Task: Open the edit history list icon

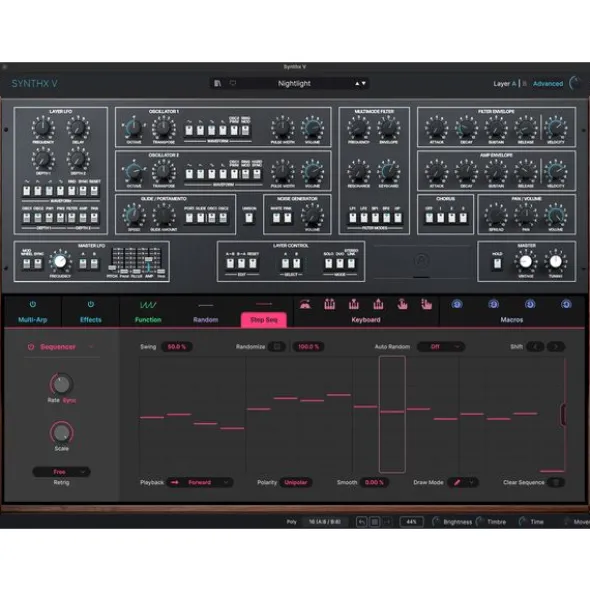Action: (375, 522)
